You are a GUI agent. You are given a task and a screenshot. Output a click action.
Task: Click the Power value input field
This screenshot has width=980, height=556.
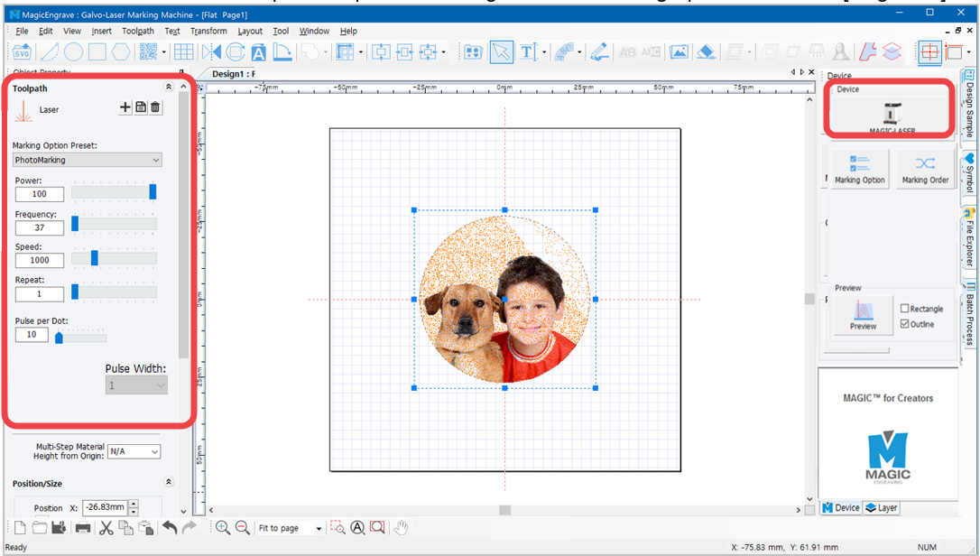[40, 194]
